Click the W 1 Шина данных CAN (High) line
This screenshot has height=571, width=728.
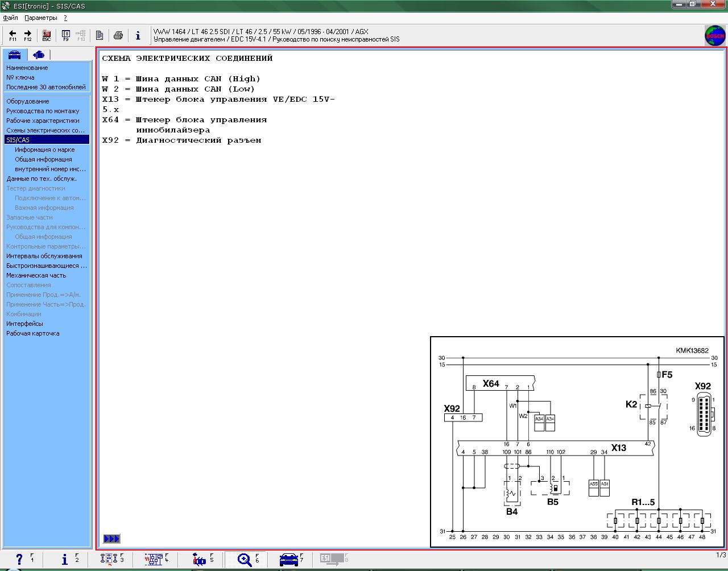pos(181,78)
